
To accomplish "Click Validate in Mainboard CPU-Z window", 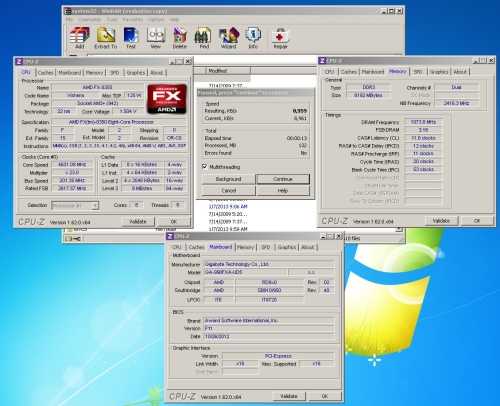I will tap(289, 396).
